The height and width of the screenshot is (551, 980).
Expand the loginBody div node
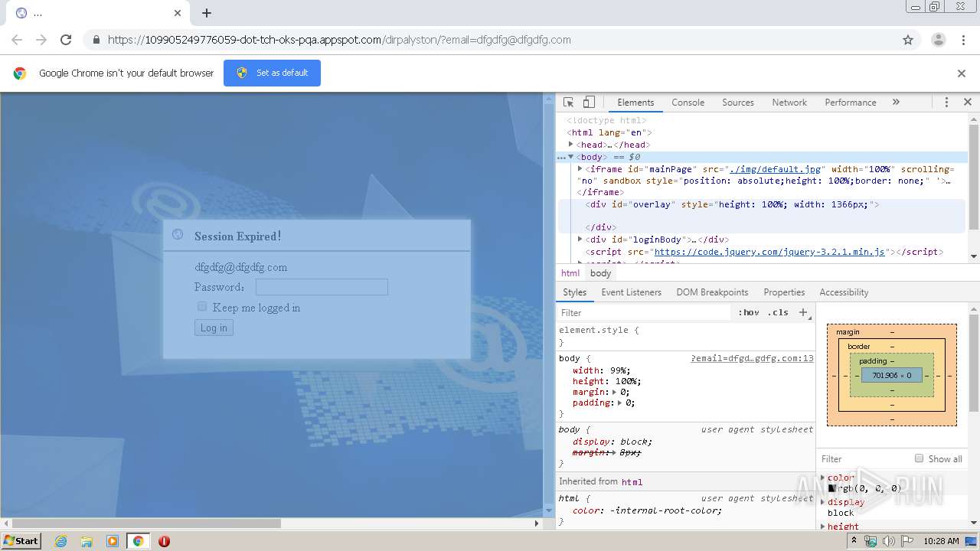(580, 240)
